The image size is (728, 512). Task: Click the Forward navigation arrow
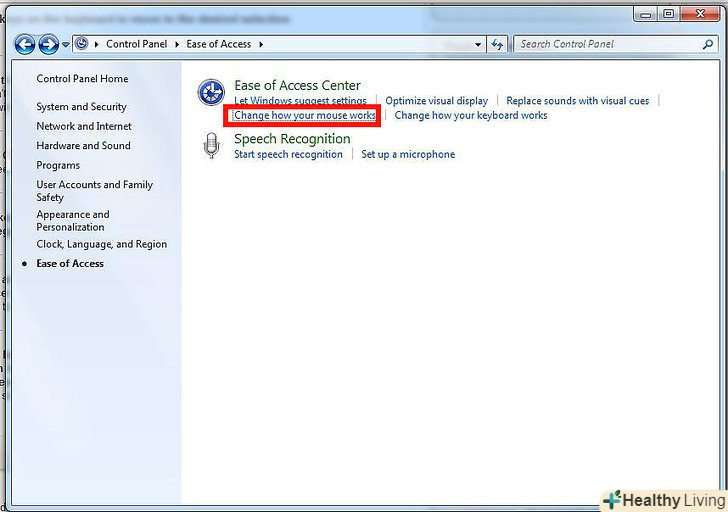48,45
